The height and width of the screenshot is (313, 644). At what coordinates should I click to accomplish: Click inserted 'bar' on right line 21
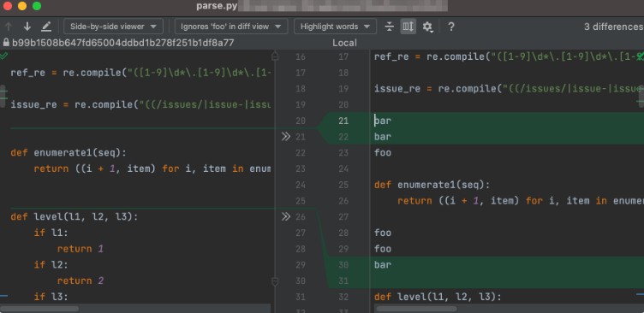382,121
